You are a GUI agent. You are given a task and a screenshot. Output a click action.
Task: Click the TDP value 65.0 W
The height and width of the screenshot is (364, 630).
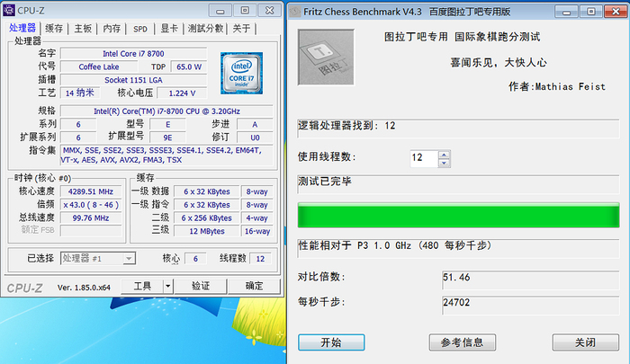[189, 67]
